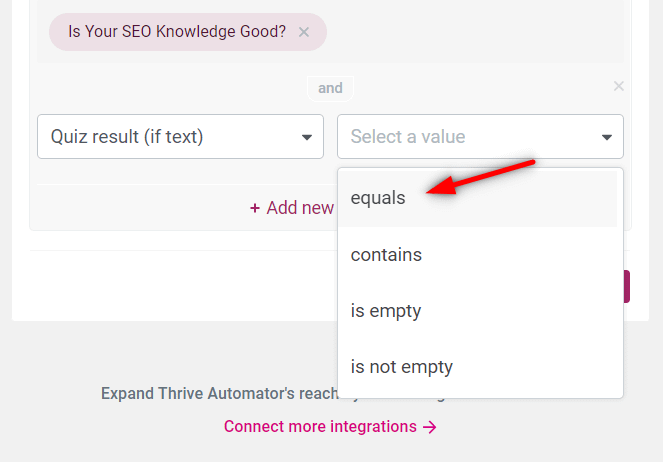Collapse the 'Select a value' dropdown arrow
Screen dimensions: 663x462
(606, 138)
